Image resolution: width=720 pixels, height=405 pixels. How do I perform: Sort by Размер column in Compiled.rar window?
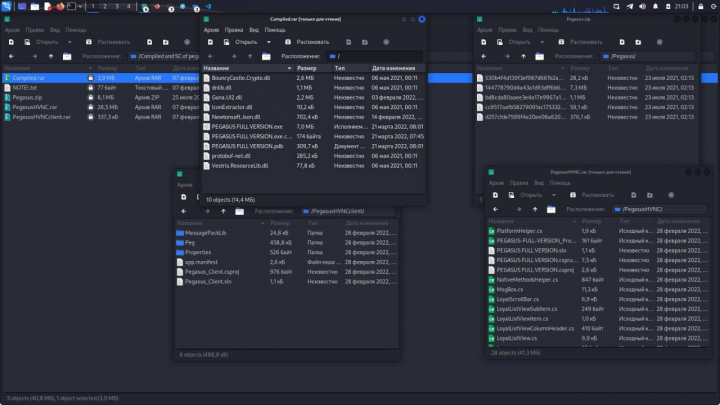[313, 68]
